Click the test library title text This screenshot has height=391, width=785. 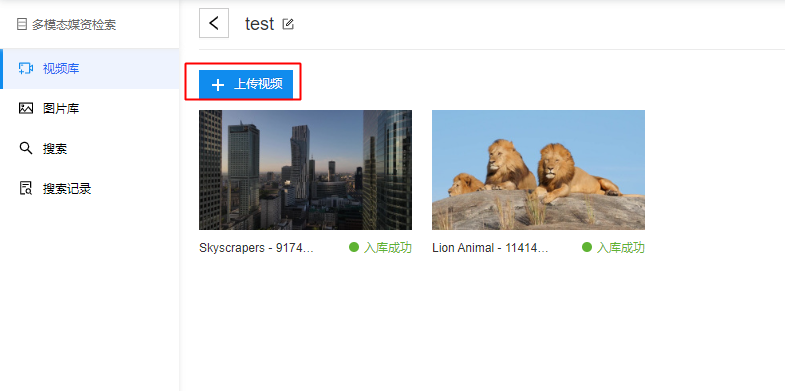(259, 24)
